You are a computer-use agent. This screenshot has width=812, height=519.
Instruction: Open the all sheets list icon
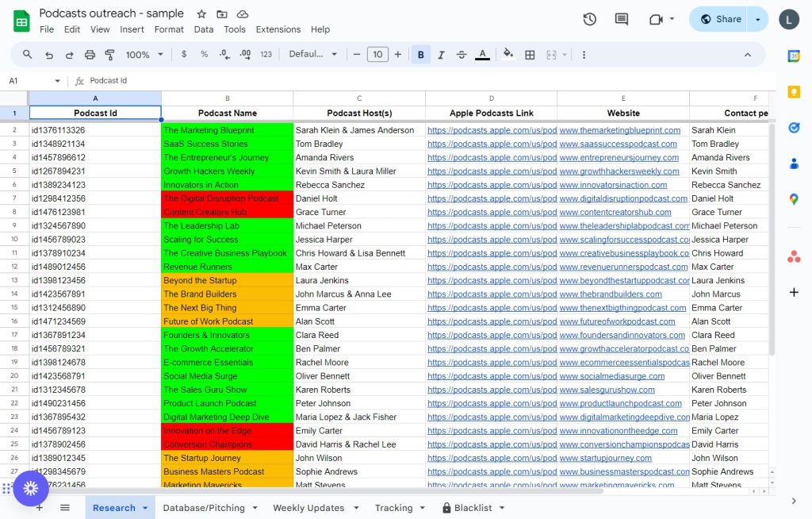tap(65, 508)
